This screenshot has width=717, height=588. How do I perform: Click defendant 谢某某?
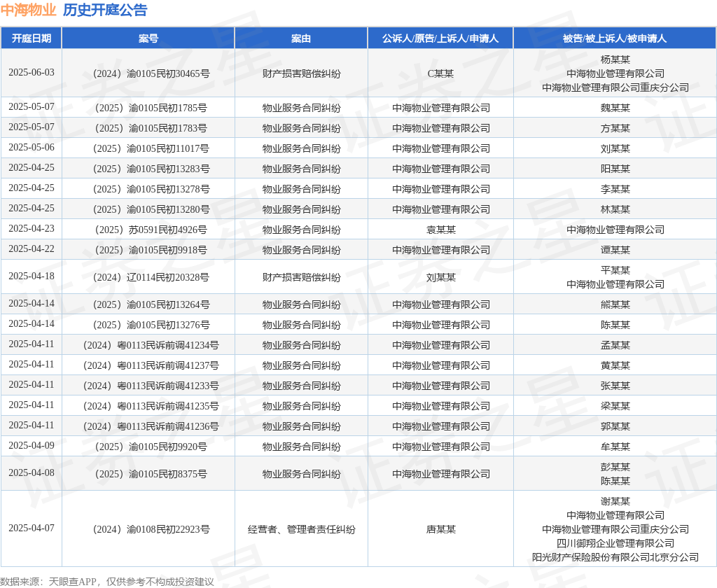click(x=615, y=501)
